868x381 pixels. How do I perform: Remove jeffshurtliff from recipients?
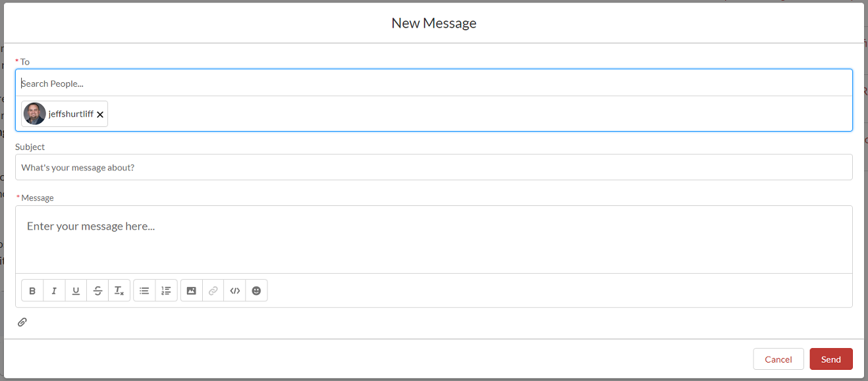click(x=100, y=114)
